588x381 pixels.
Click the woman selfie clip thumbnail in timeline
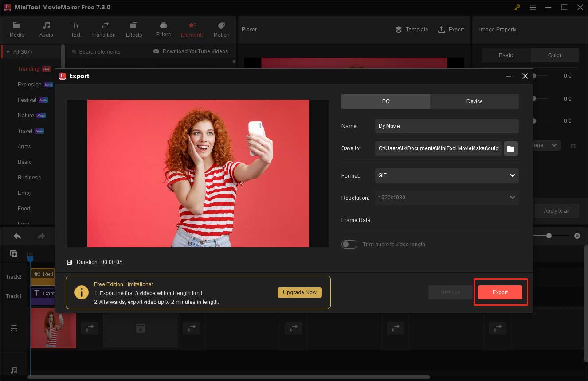point(53,328)
